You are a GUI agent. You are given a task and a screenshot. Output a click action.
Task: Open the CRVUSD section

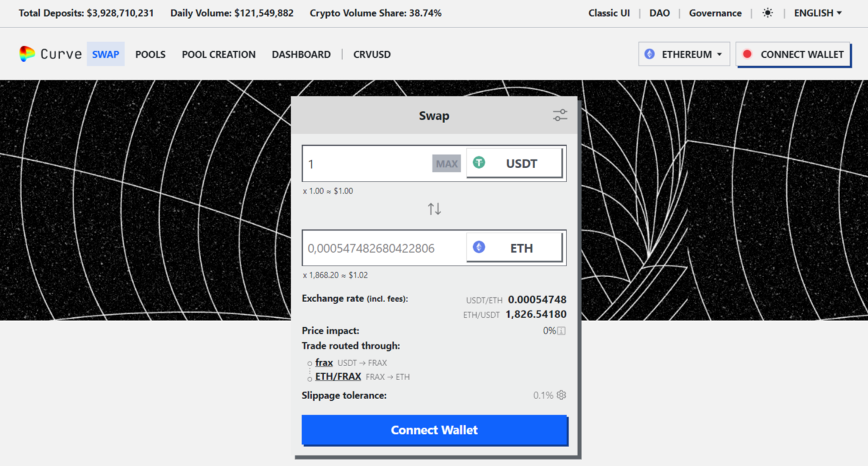point(372,54)
